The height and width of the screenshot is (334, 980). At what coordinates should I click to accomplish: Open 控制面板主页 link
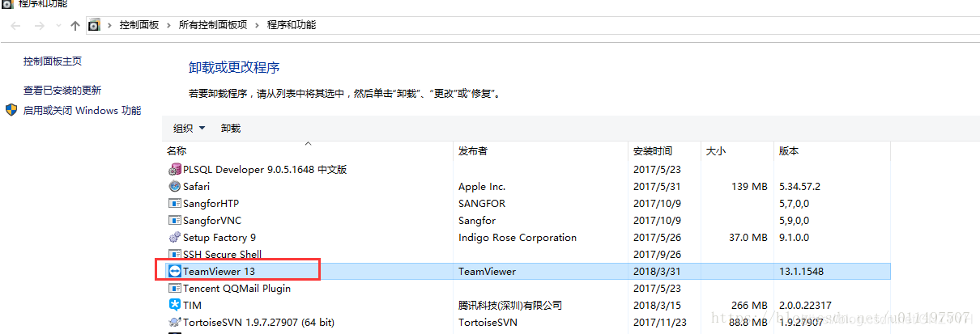[53, 61]
